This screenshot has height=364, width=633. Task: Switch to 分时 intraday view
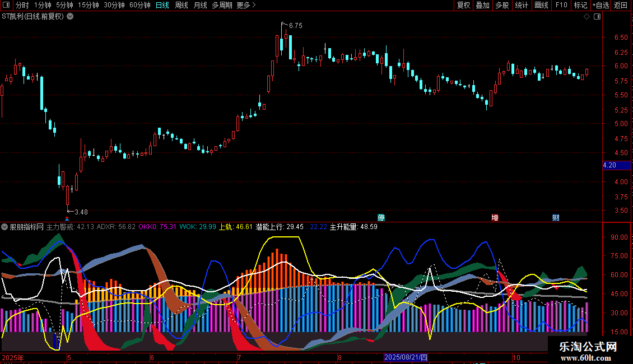click(x=22, y=5)
